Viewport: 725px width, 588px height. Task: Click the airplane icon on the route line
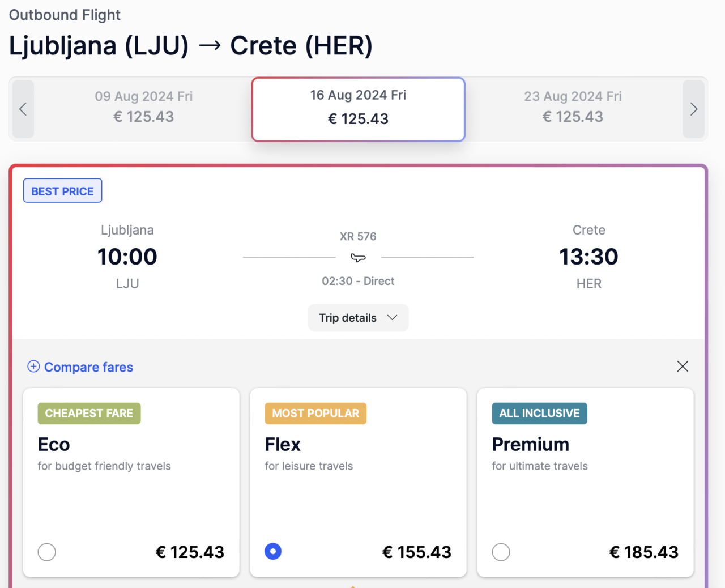[358, 258]
